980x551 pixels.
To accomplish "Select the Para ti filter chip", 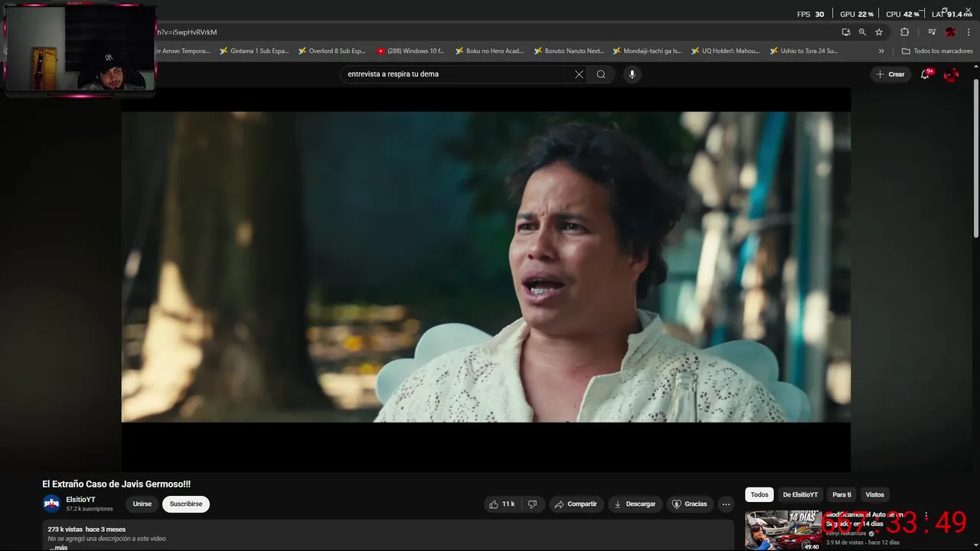I will (x=841, y=495).
